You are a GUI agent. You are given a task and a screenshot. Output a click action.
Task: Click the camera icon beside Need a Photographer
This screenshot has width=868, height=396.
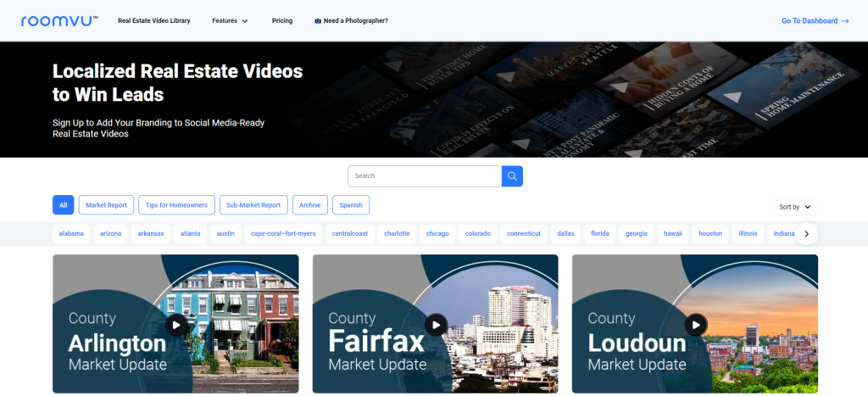pyautogui.click(x=318, y=21)
